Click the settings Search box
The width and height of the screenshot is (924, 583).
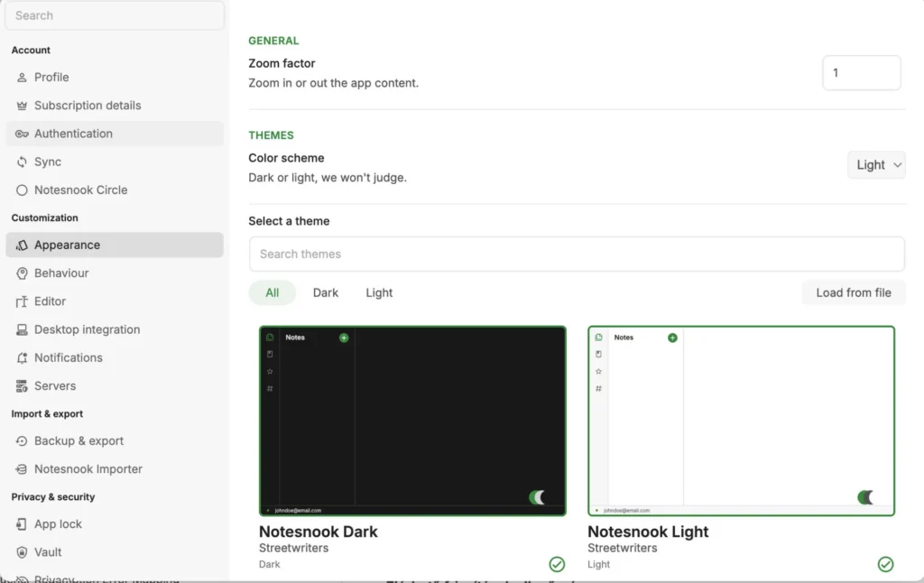(x=115, y=15)
